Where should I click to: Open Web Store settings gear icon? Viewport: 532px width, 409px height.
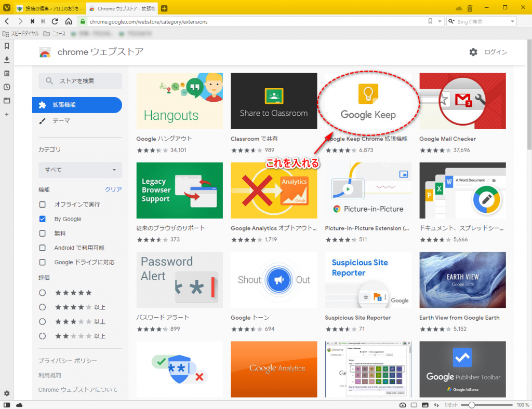(x=473, y=52)
